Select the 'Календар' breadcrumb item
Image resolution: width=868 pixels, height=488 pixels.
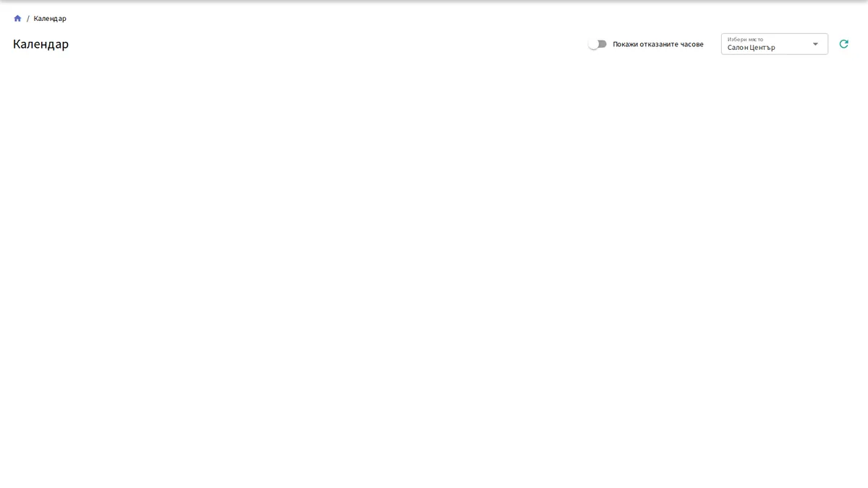50,18
